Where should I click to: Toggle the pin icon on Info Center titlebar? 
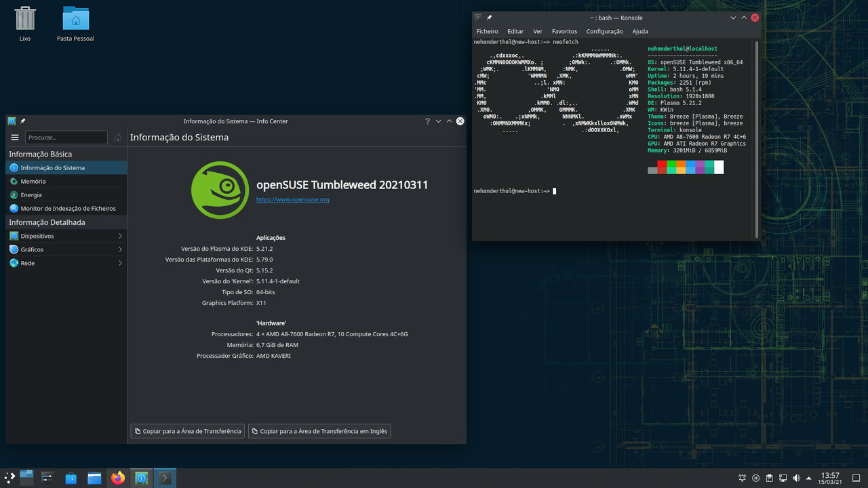(x=22, y=121)
